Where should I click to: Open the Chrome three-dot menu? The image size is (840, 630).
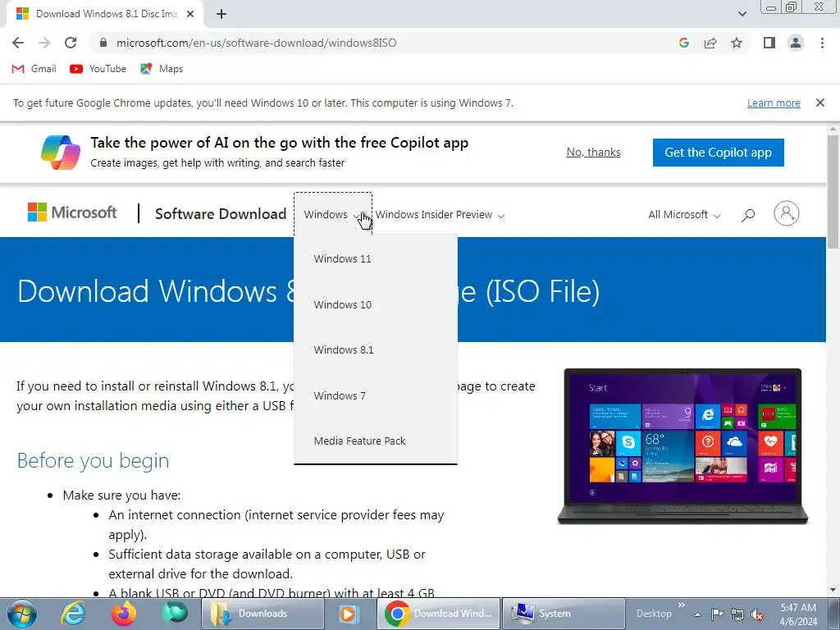[x=822, y=43]
